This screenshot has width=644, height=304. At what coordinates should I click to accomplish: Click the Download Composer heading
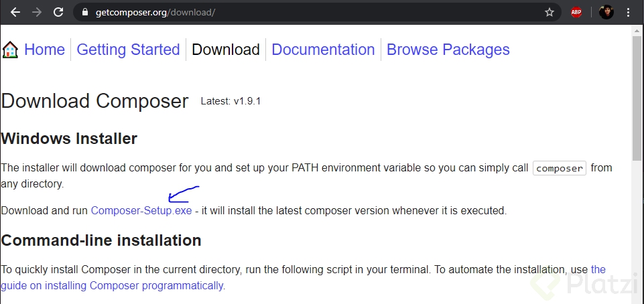(94, 101)
